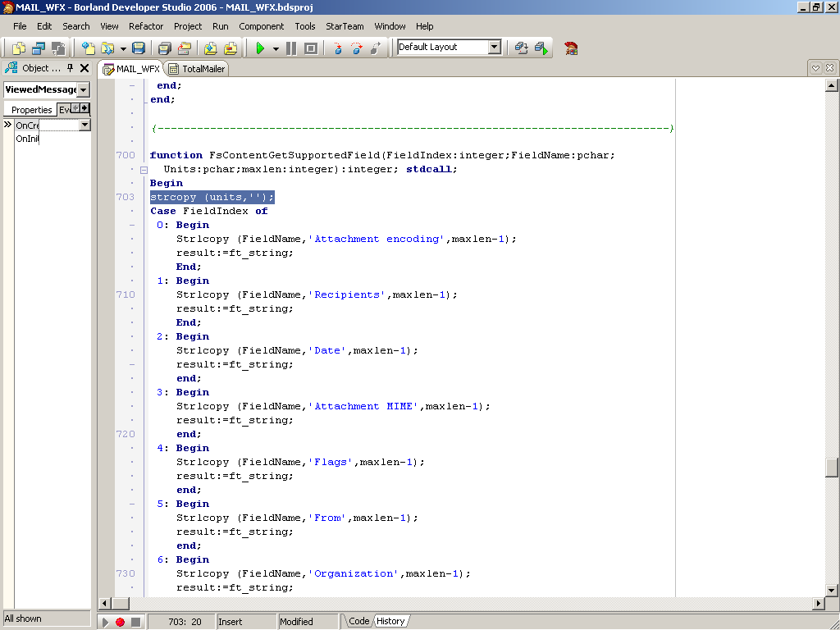Click the Open Project toolbar icon
Viewport: 840px width, 630px height.
[185, 48]
